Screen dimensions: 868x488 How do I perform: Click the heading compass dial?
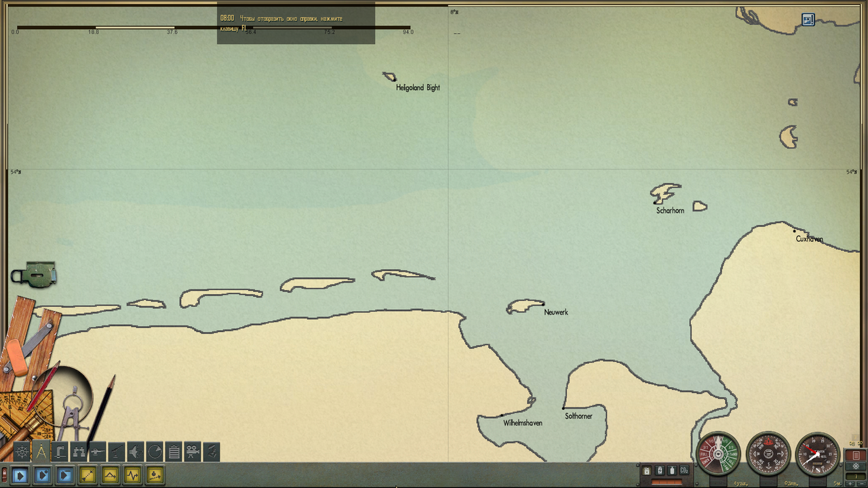(768, 454)
